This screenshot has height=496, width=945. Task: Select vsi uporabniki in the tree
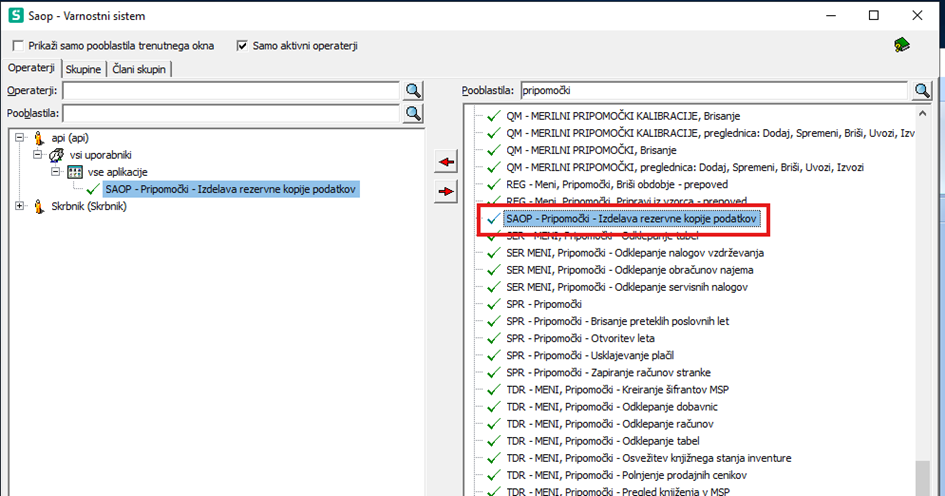[101, 155]
